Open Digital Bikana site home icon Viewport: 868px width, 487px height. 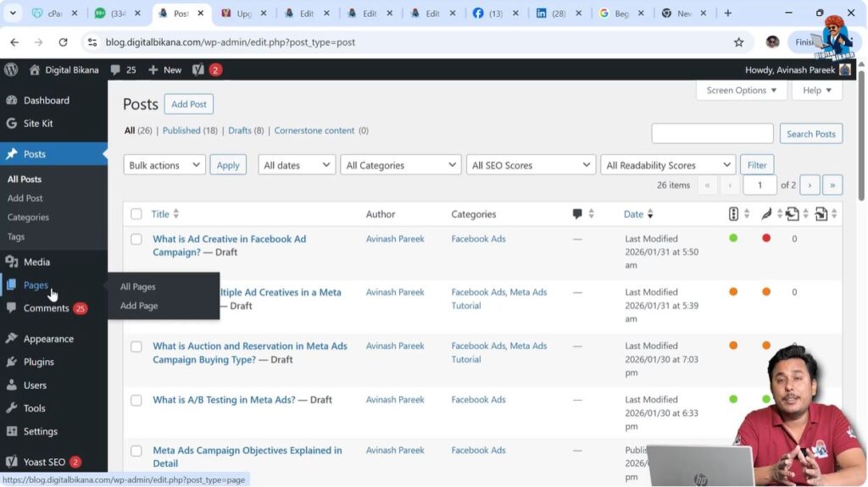point(34,69)
